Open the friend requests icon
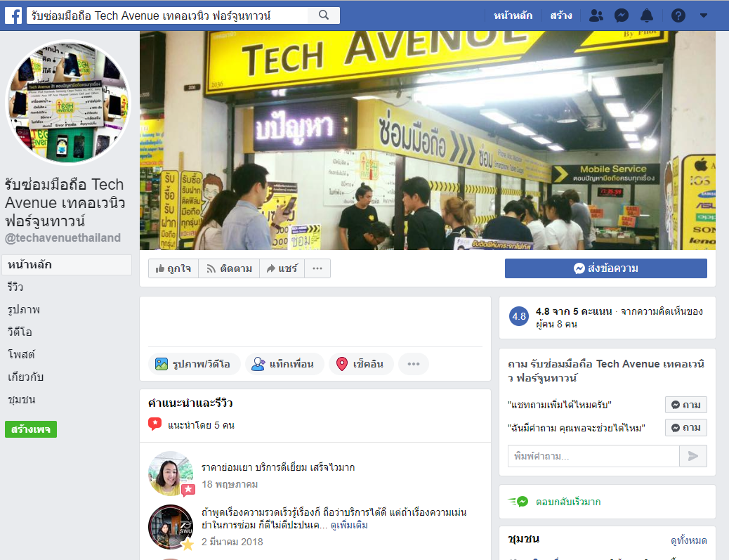 596,16
